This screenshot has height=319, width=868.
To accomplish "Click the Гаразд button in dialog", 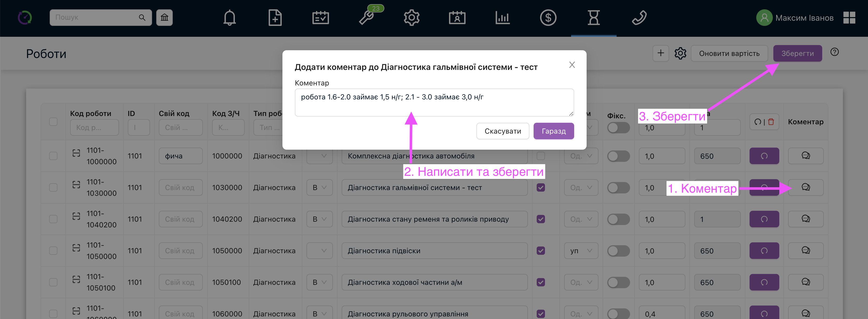I will coord(553,131).
